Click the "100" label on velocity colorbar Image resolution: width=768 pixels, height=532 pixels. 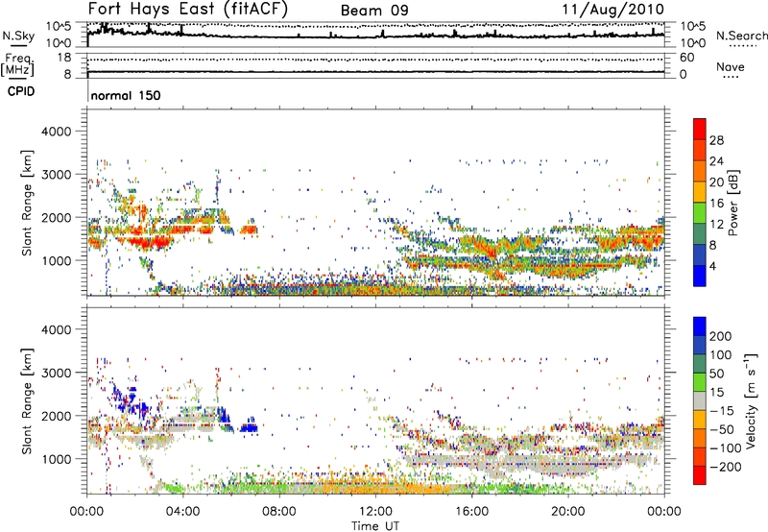(721, 355)
